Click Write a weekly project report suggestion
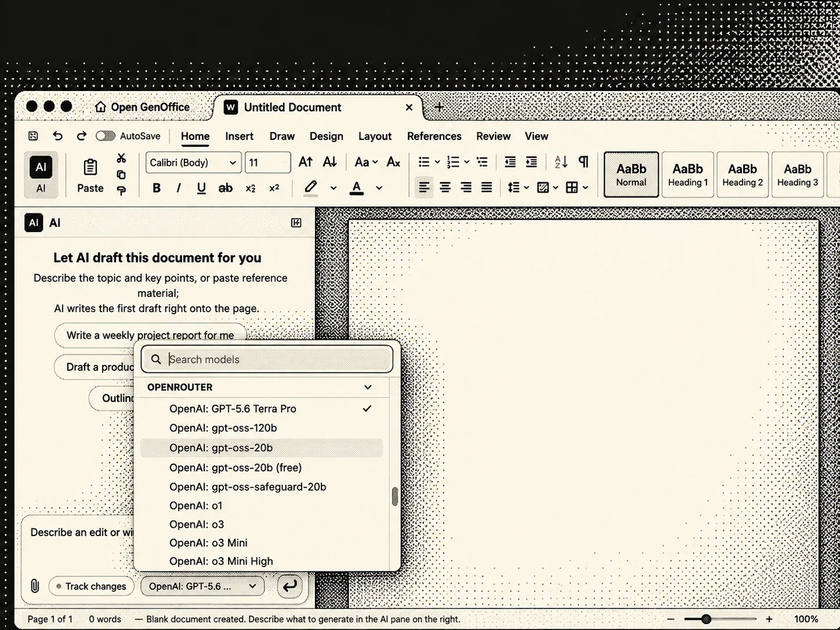The image size is (840, 630). point(150,335)
